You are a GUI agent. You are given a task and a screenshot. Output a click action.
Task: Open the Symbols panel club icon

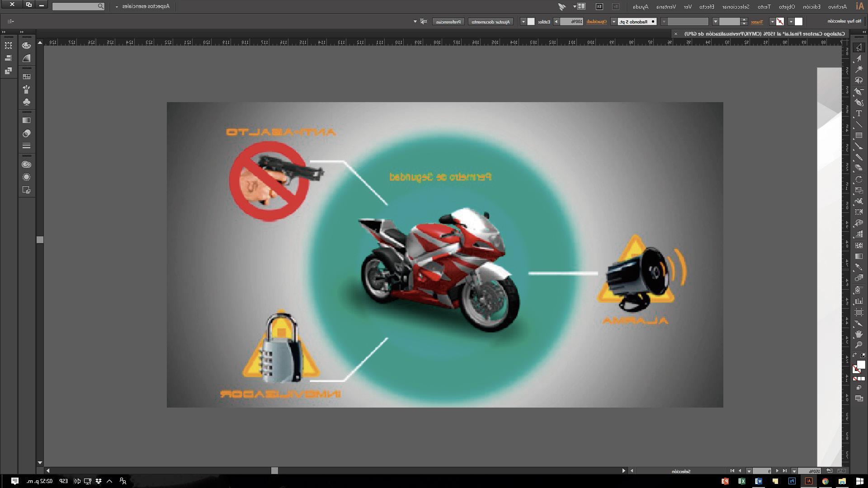(27, 102)
